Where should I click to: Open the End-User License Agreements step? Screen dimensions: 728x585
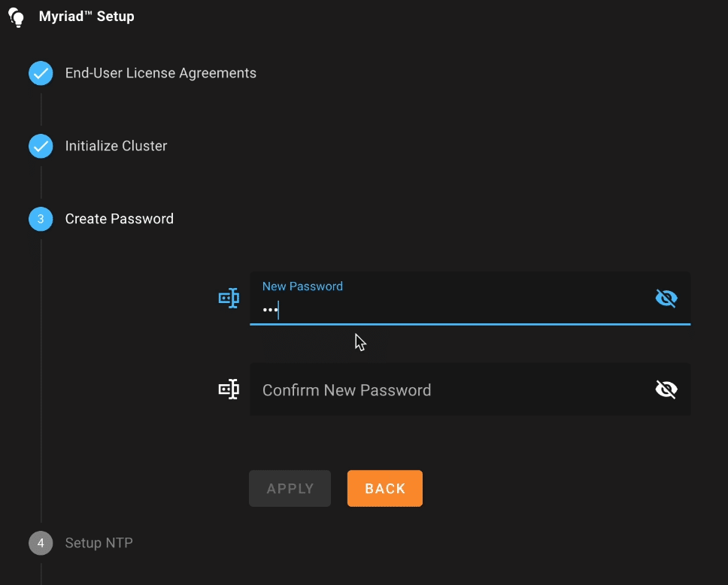click(x=161, y=74)
